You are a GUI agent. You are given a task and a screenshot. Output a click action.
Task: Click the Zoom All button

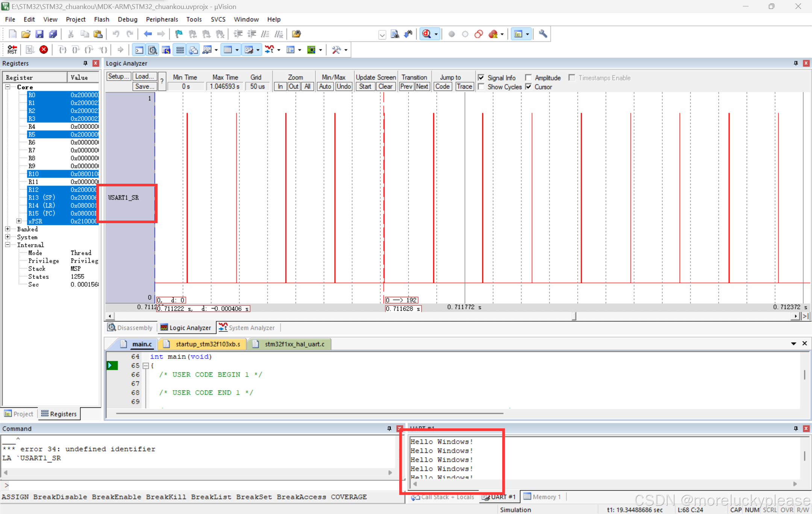(308, 86)
